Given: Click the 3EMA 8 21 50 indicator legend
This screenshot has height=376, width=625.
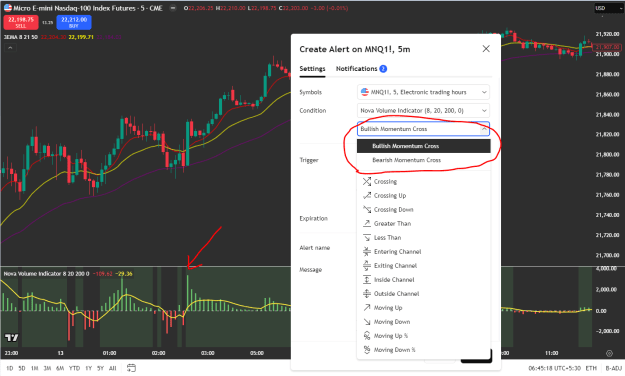Looking at the screenshot, I should 20,37.
